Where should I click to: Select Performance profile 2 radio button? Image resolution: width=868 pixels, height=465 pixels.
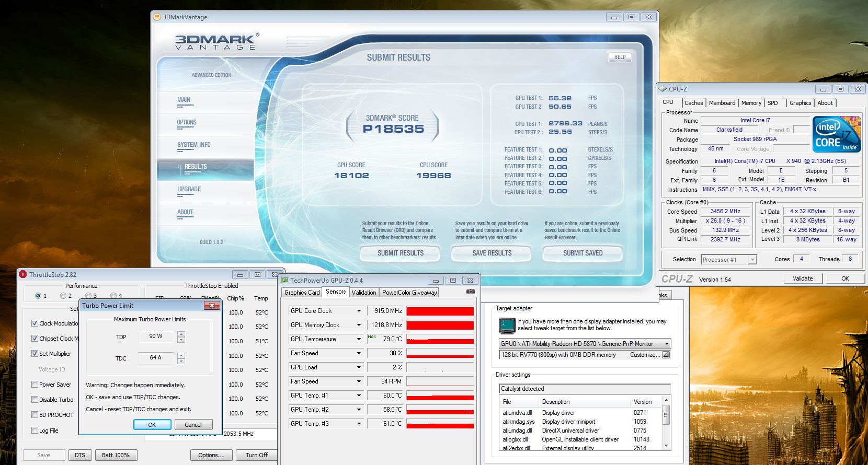(63, 296)
